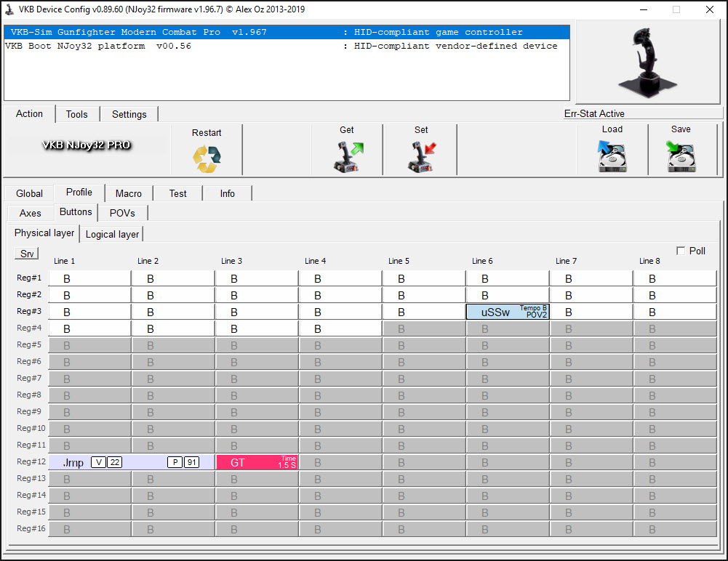This screenshot has width=728, height=561.
Task: Click the VKB app icon in title bar
Action: [9, 9]
